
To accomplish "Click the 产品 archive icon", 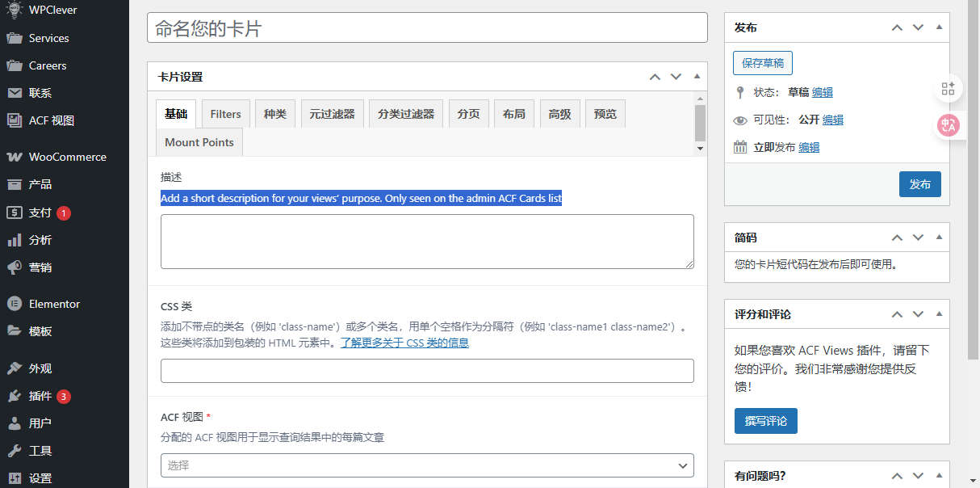I will tap(14, 184).
